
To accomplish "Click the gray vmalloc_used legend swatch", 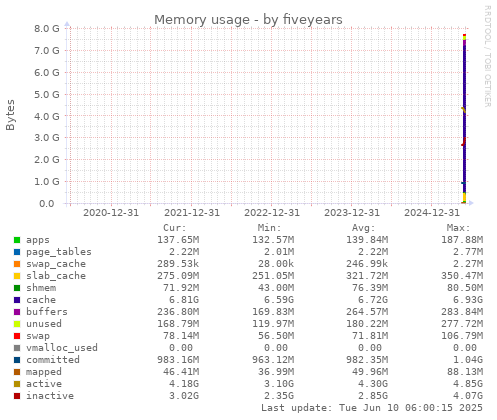I will click(x=17, y=348).
